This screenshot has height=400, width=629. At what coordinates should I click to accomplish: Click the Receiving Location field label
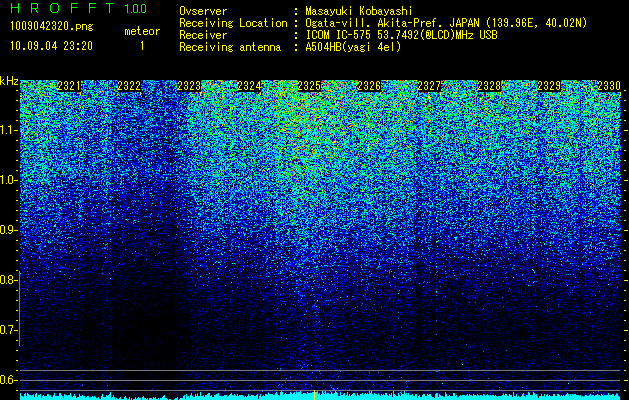[233, 23]
